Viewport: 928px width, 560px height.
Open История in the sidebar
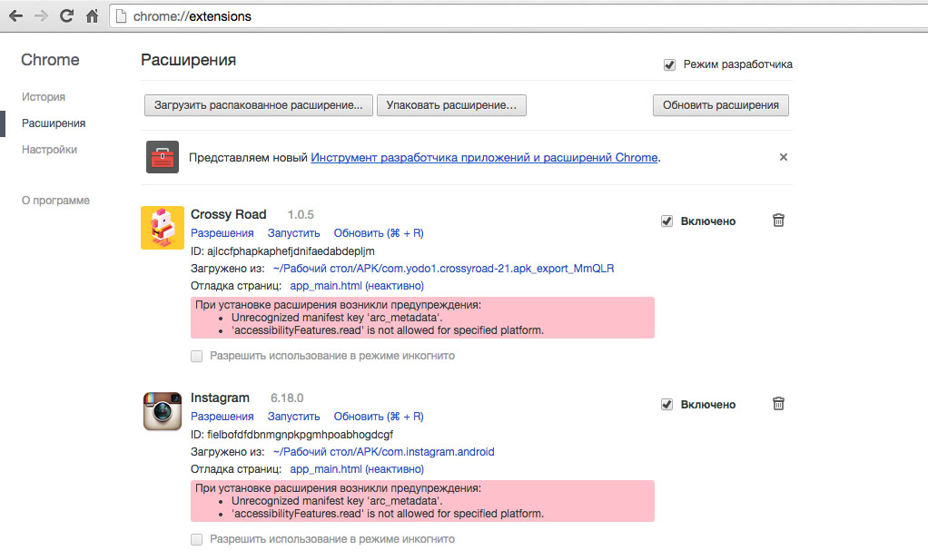click(x=44, y=97)
